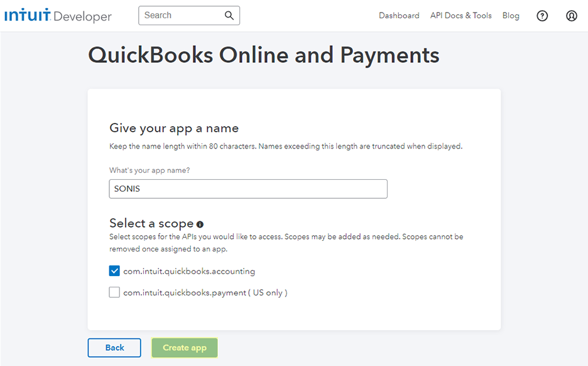
Task: Click the search magnifier icon
Action: coord(229,15)
